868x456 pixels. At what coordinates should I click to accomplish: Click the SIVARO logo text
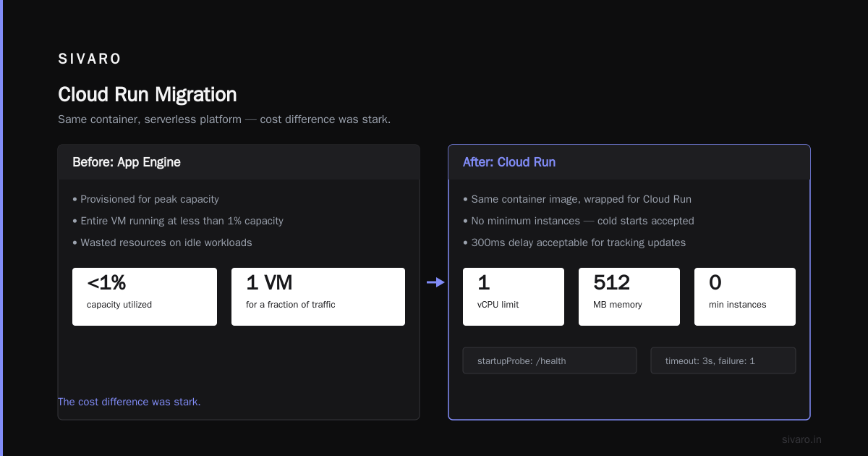tap(90, 59)
